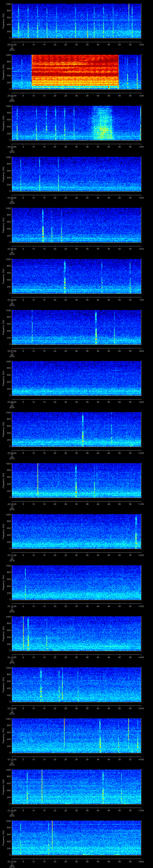Click the 18:00 end time label

141,861
